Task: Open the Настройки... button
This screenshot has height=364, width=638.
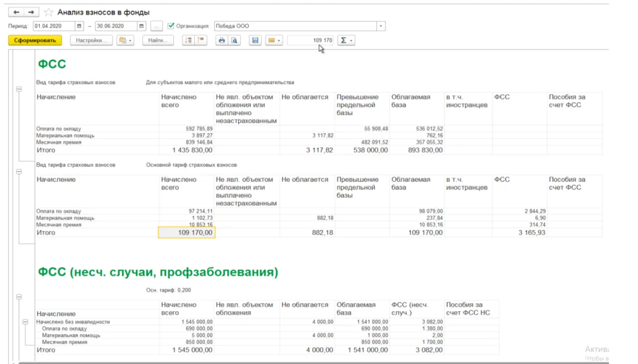Action: [x=91, y=40]
